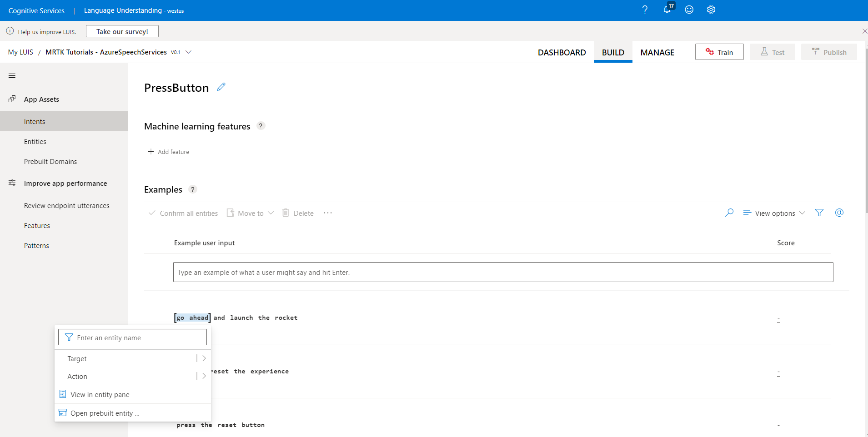This screenshot has width=868, height=437.
Task: Click the word 'experience' in second utterance
Action: point(270,371)
